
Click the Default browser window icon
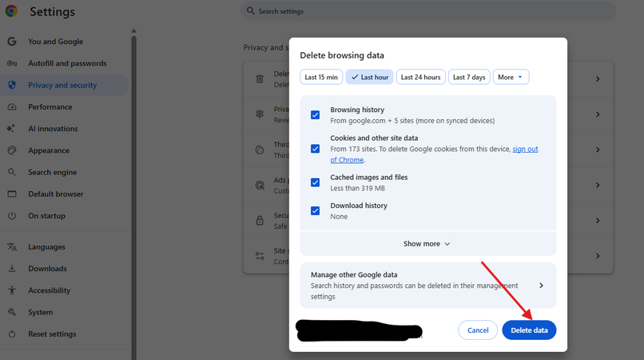(12, 194)
